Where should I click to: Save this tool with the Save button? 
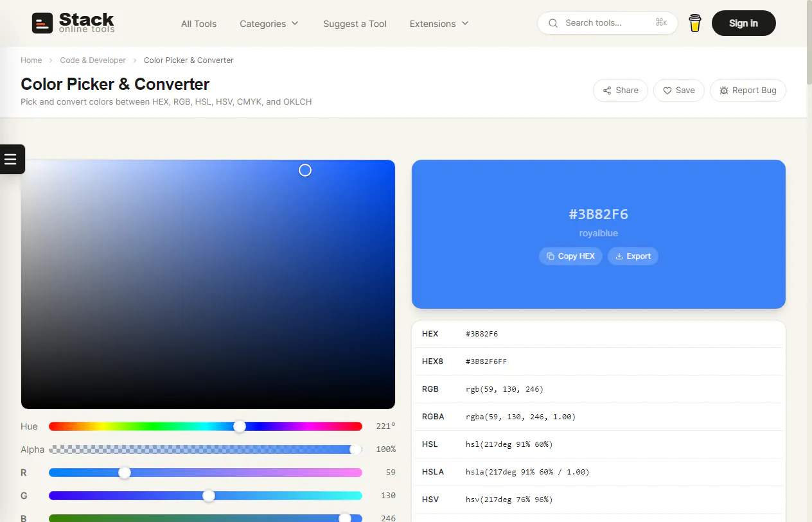(679, 91)
